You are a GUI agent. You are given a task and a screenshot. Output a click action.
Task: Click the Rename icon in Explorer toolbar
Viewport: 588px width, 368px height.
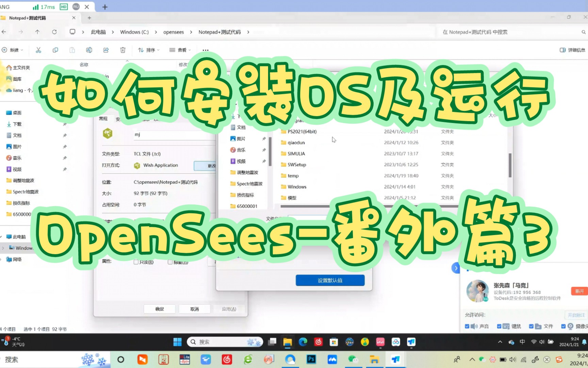coord(89,50)
